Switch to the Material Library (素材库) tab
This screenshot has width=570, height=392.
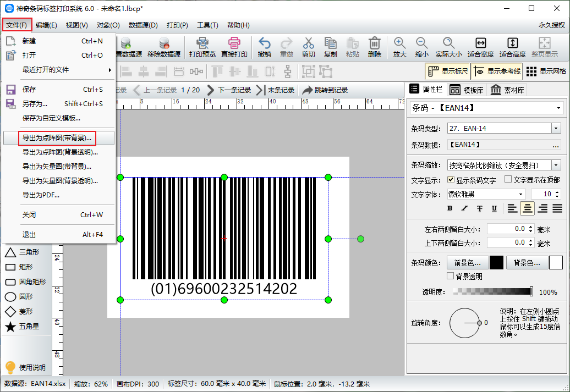tap(507, 90)
